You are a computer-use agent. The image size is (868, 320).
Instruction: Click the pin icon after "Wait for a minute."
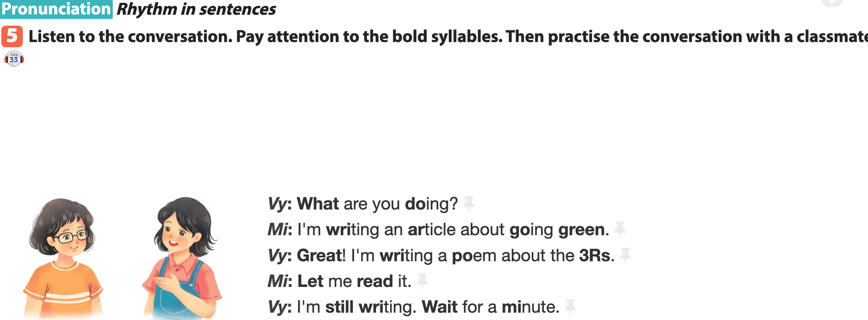click(570, 307)
